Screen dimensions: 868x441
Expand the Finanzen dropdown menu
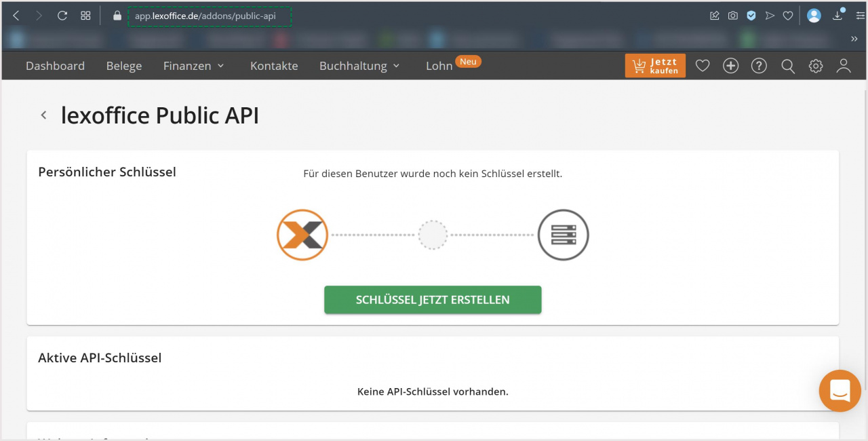coord(193,66)
